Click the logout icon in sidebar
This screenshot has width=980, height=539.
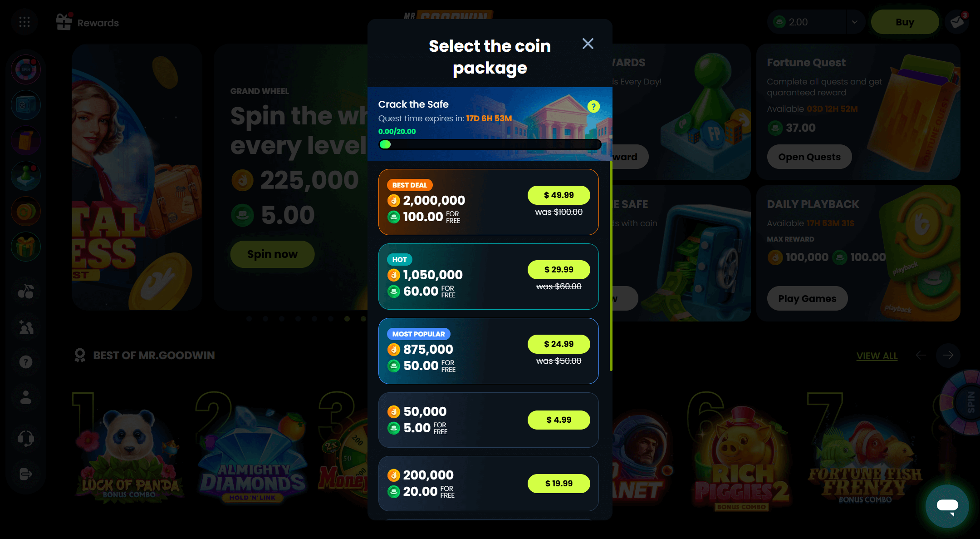point(26,474)
